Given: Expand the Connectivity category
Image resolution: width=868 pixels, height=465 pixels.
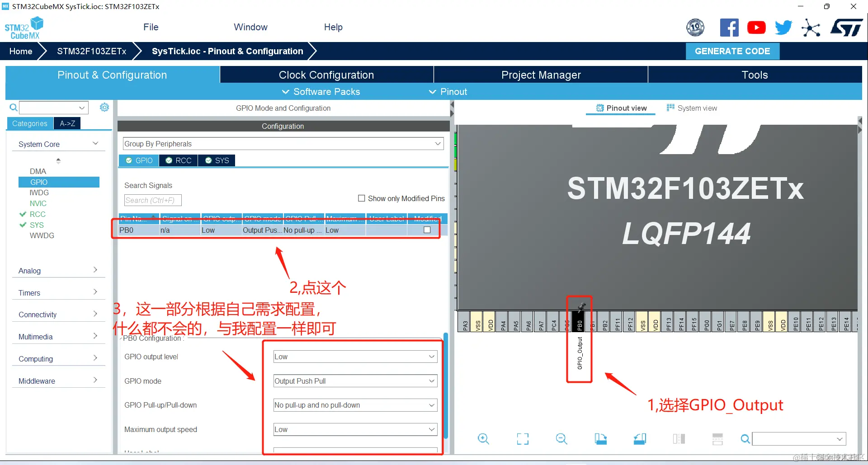Looking at the screenshot, I should coord(58,314).
